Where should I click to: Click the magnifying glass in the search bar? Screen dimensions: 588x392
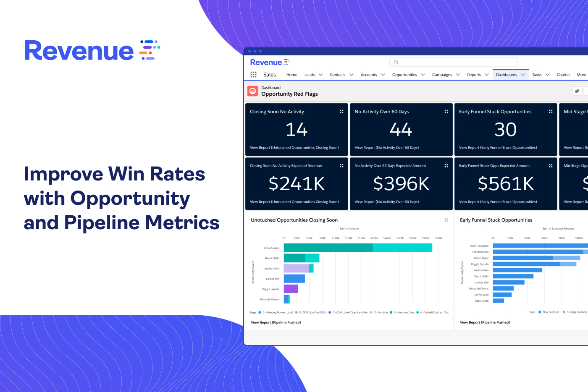coord(396,62)
